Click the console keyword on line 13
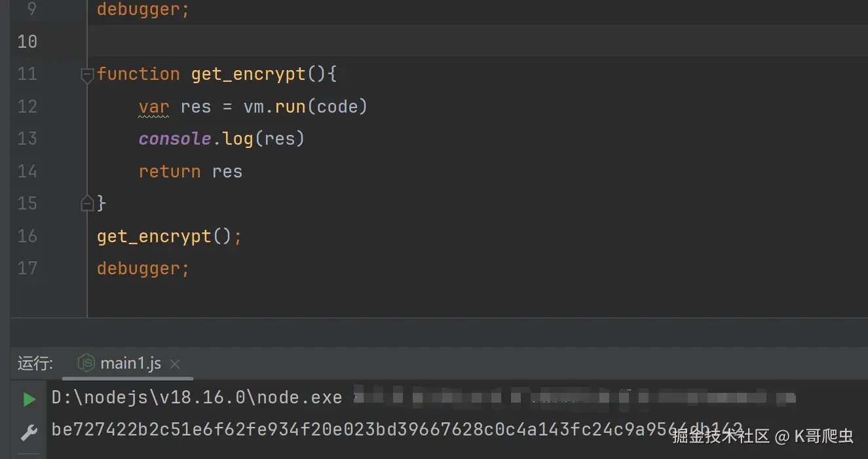 pyautogui.click(x=175, y=139)
